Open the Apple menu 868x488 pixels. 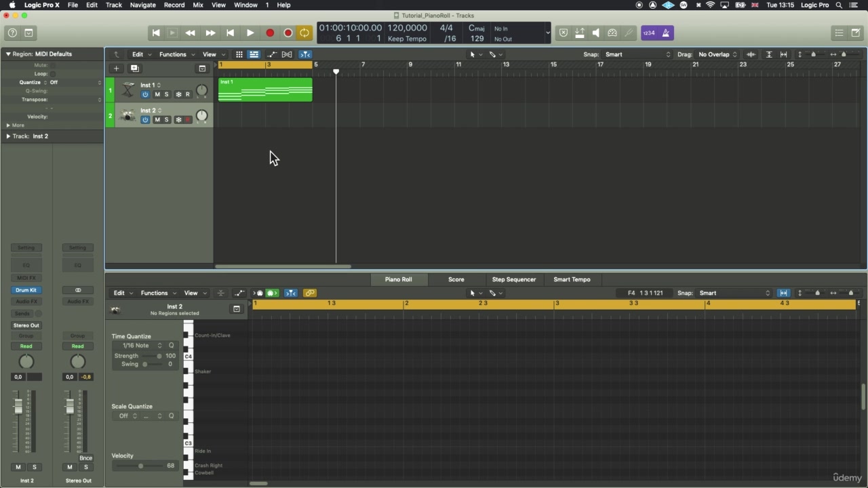[12, 5]
